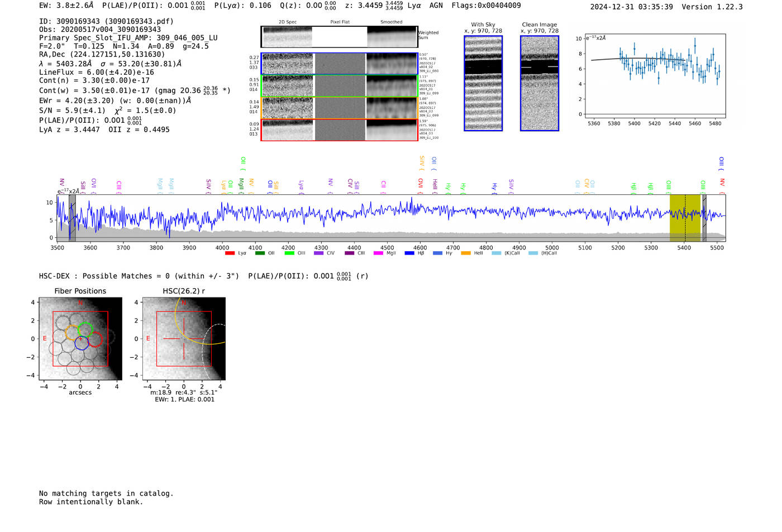Open the Clean Image CCD cutout
Viewport: 782px width, 532px height.
point(540,83)
